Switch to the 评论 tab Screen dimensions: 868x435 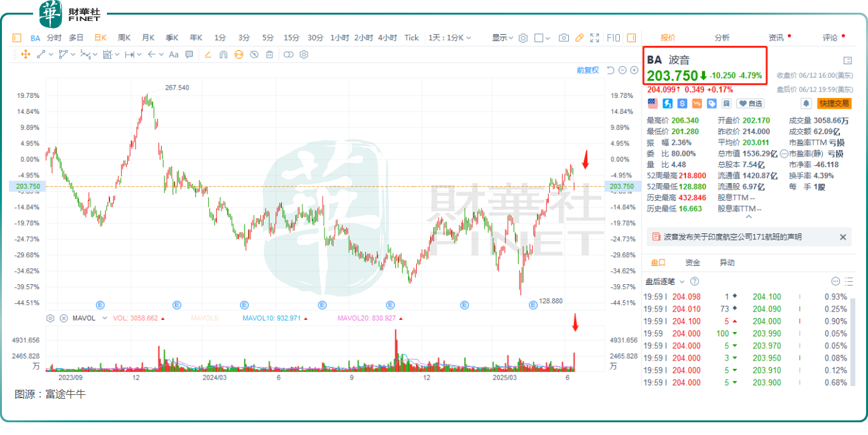tap(830, 38)
